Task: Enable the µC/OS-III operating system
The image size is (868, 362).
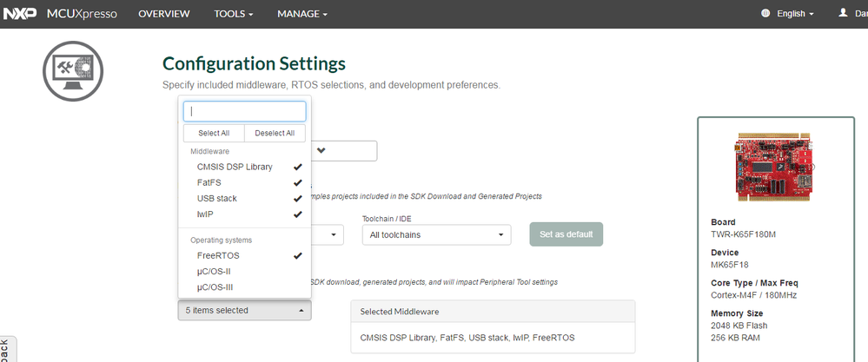Action: [x=215, y=287]
